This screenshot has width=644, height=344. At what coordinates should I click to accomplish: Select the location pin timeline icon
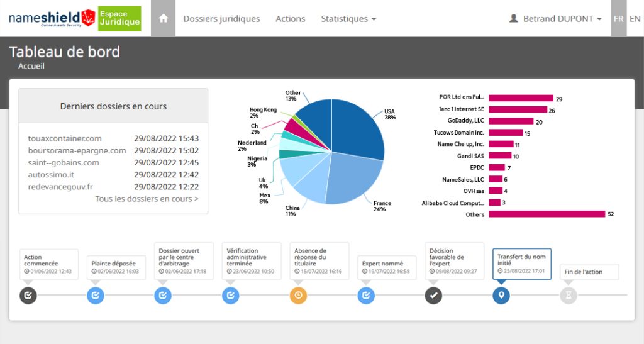coord(501,295)
